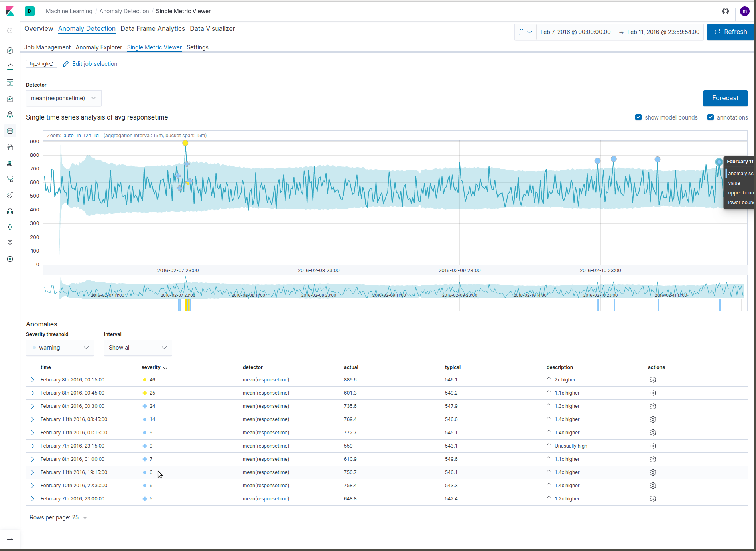Click the recently viewed clock icon
The image size is (756, 551).
click(x=10, y=31)
